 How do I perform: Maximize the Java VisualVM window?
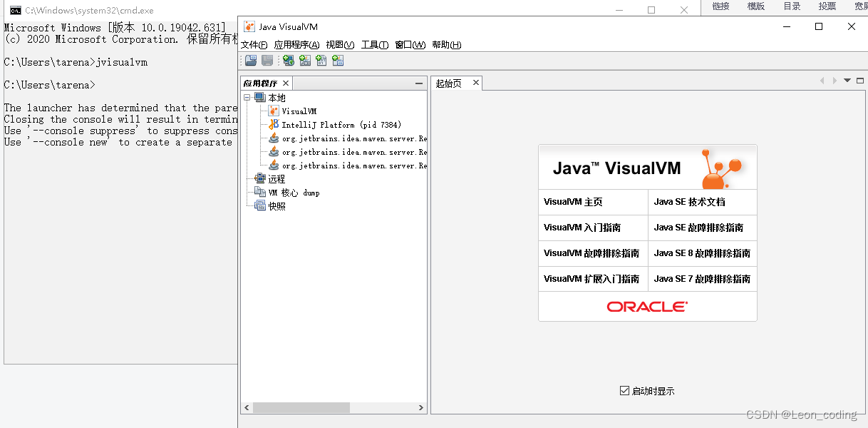[819, 26]
